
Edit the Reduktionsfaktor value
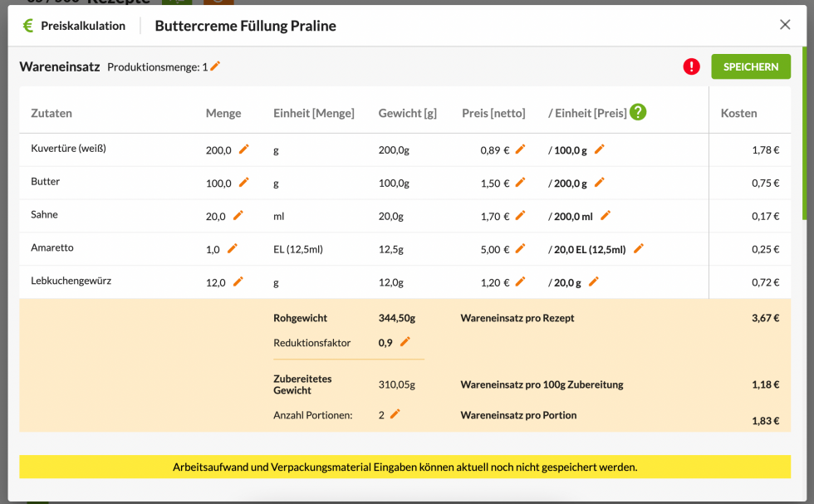click(x=405, y=341)
